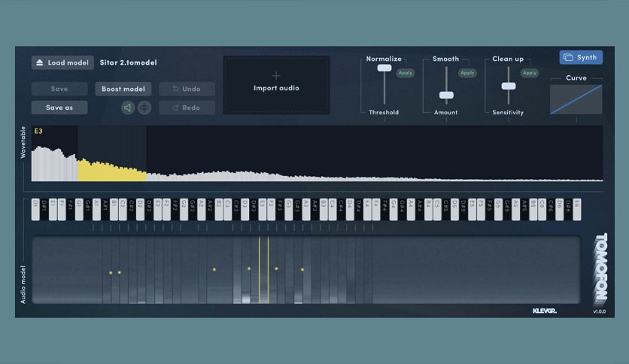The height and width of the screenshot is (364, 629).
Task: Select the B3 piano key
Action: pyautogui.click(x=324, y=209)
